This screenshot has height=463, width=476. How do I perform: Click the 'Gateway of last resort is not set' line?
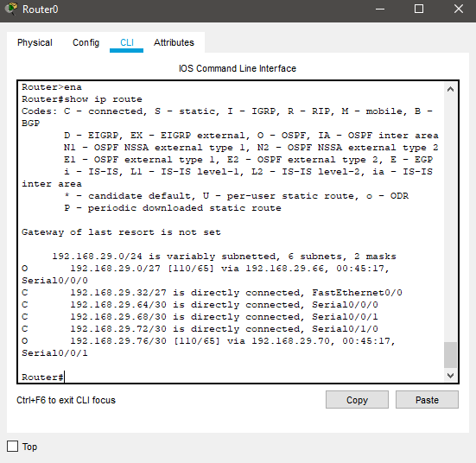click(x=121, y=232)
